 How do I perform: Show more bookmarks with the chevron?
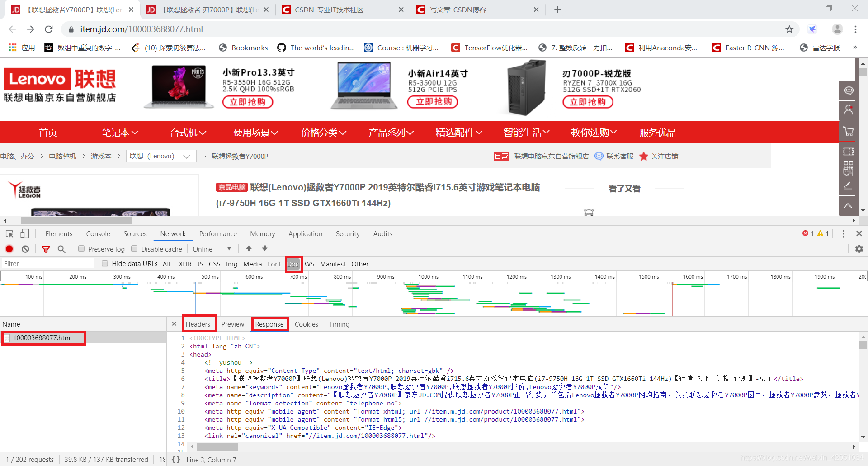pos(854,48)
